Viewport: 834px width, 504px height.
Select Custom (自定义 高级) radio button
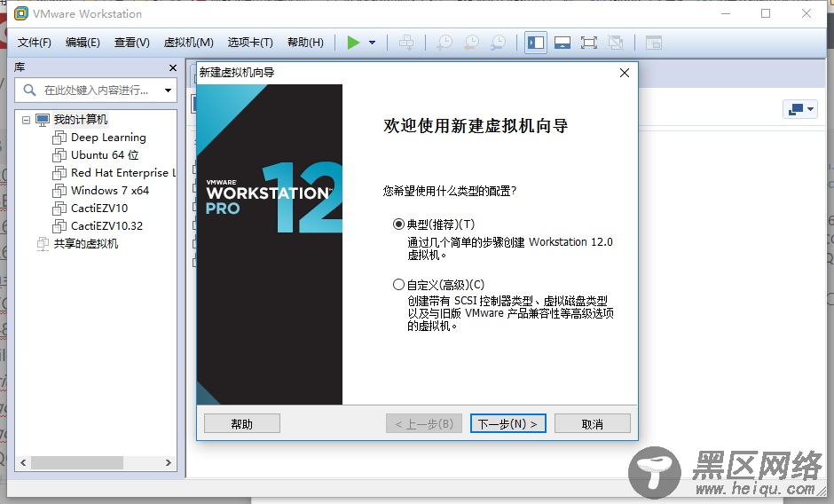pyautogui.click(x=398, y=285)
